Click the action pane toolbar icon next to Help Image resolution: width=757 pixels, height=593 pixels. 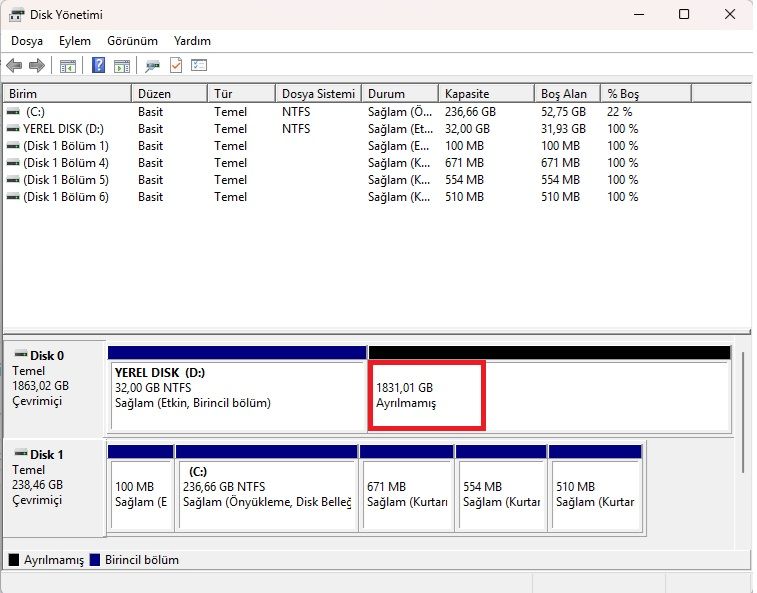(122, 66)
